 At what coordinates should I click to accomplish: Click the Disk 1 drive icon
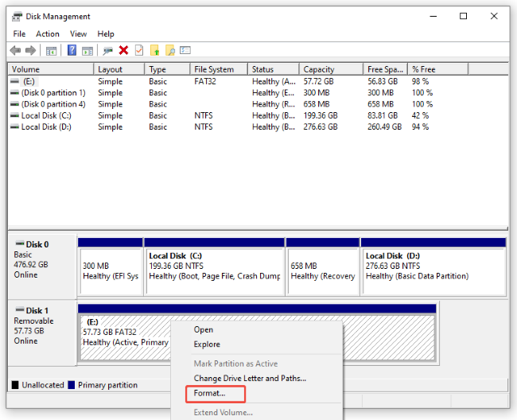[x=20, y=310]
